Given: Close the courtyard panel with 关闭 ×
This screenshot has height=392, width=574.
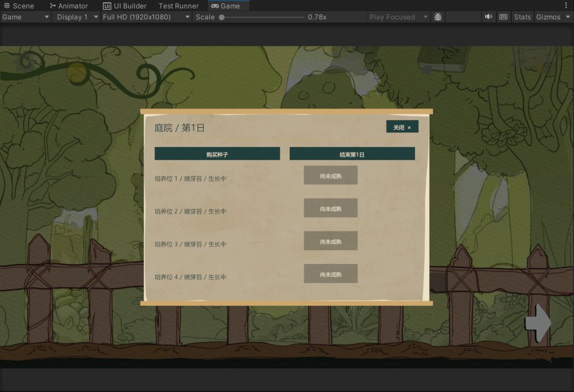Looking at the screenshot, I should point(402,127).
